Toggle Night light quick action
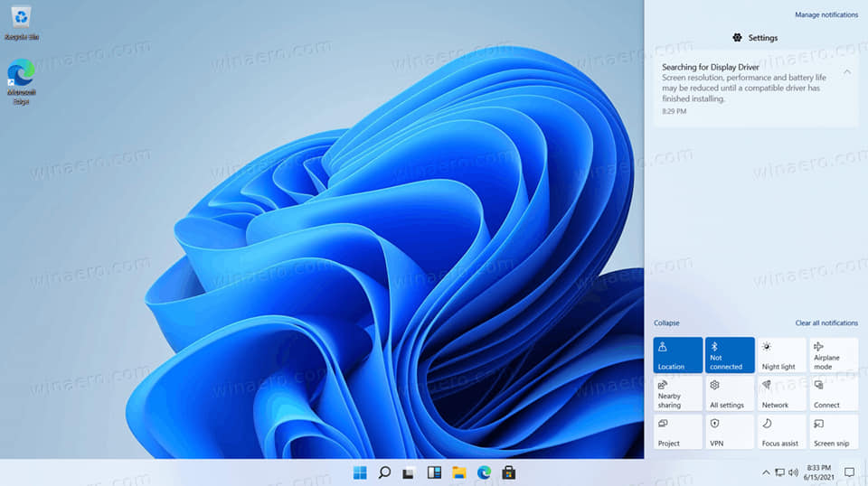Image resolution: width=868 pixels, height=486 pixels. tap(781, 355)
